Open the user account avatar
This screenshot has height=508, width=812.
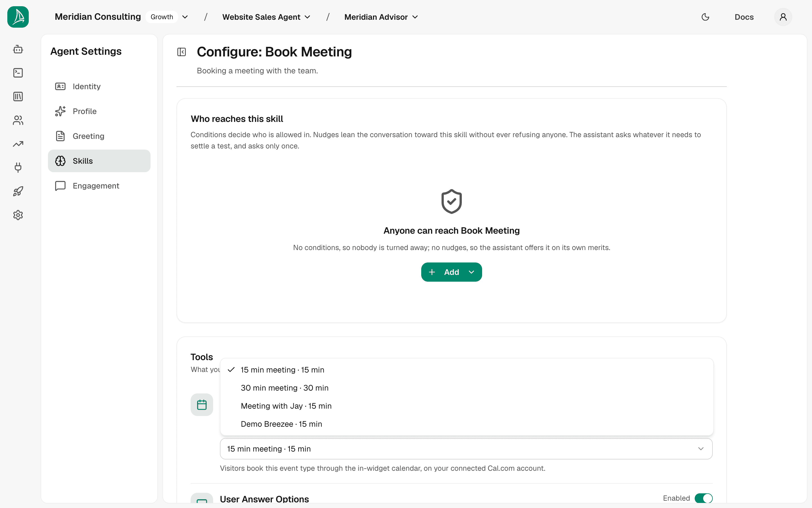[783, 17]
